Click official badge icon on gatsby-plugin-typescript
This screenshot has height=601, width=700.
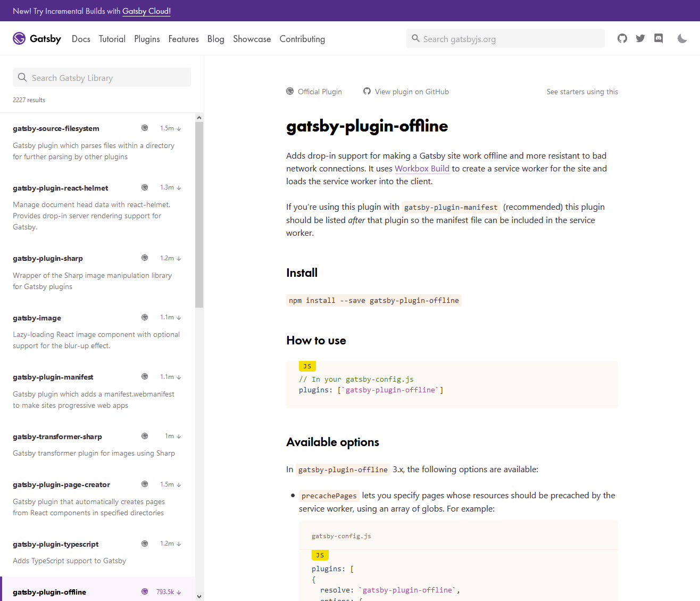145,544
